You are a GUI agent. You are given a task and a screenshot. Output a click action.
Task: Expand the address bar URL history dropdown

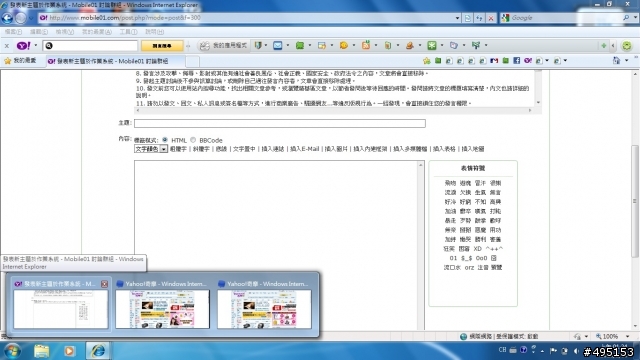458,18
